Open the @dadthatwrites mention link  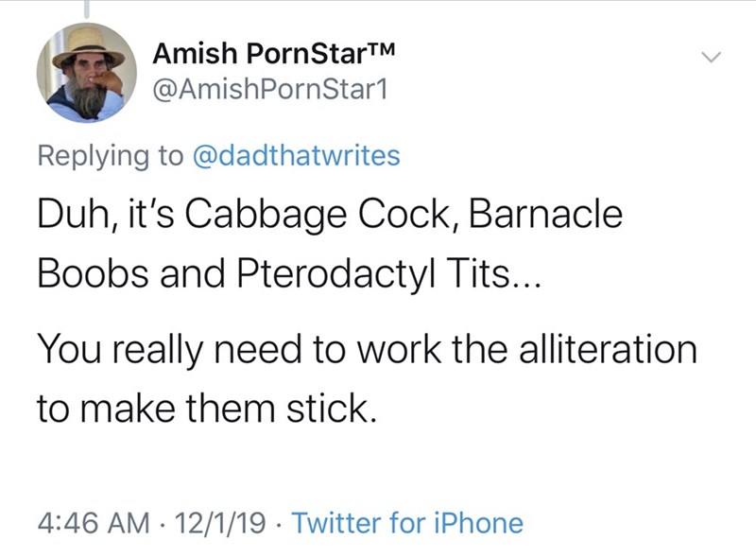coord(296,155)
